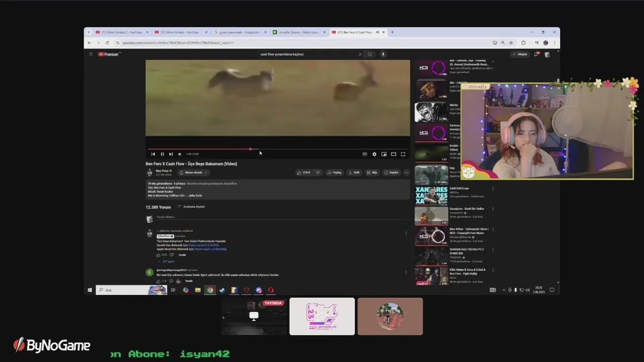The height and width of the screenshot is (362, 644).
Task: Switch to miniplayer mode
Action: [384, 154]
